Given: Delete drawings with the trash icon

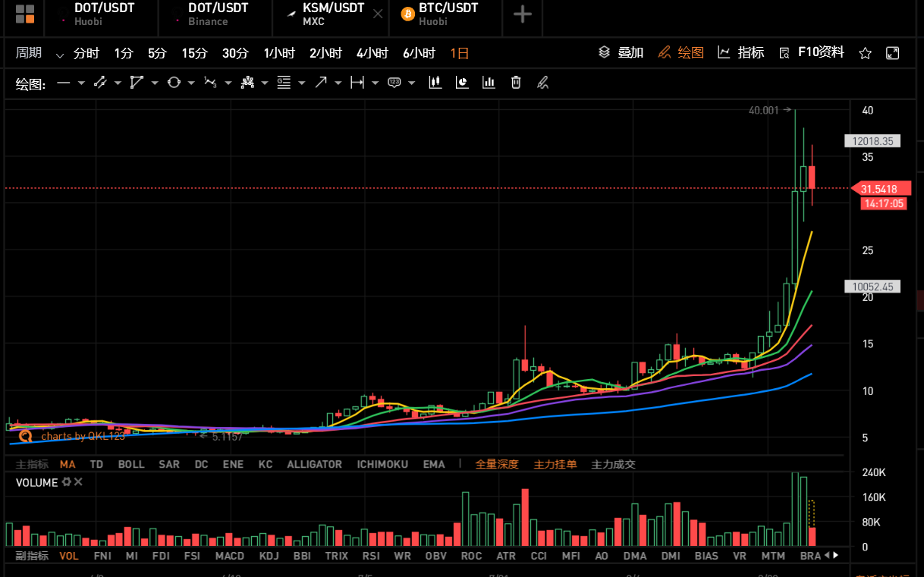Looking at the screenshot, I should click(x=516, y=83).
